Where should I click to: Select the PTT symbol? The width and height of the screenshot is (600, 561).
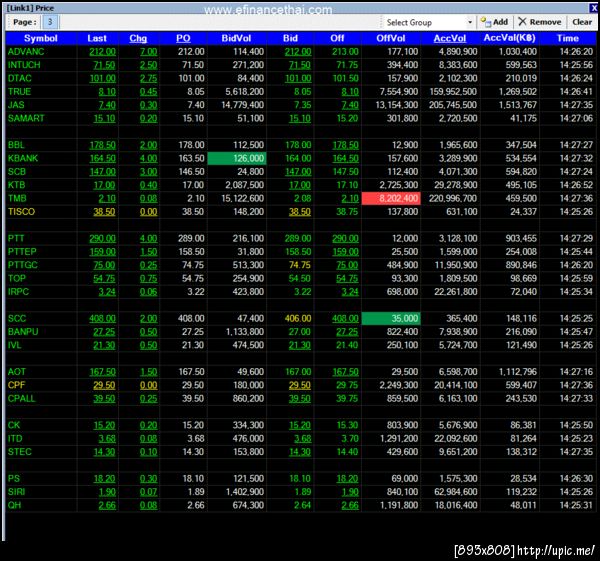(x=16, y=238)
